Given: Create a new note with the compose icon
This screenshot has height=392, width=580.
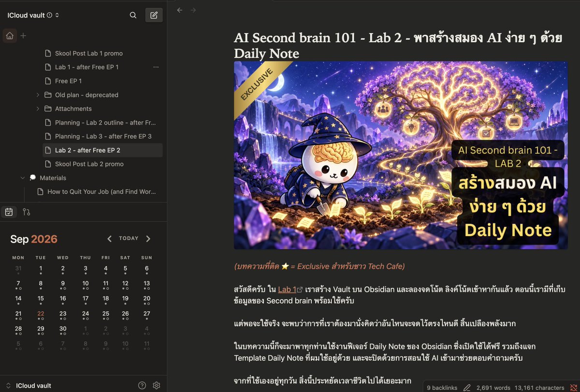Looking at the screenshot, I should click(154, 15).
